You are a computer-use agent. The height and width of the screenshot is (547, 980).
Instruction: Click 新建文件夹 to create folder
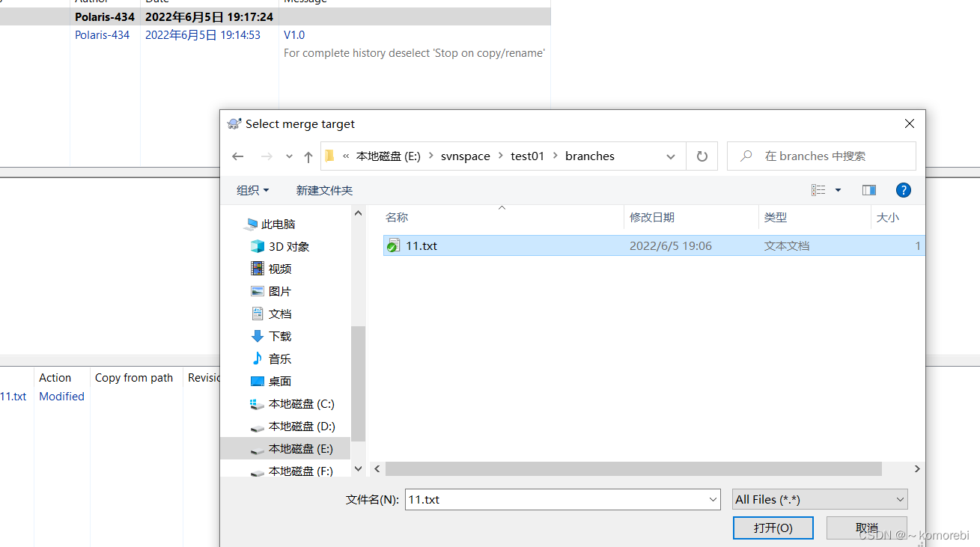click(x=324, y=189)
